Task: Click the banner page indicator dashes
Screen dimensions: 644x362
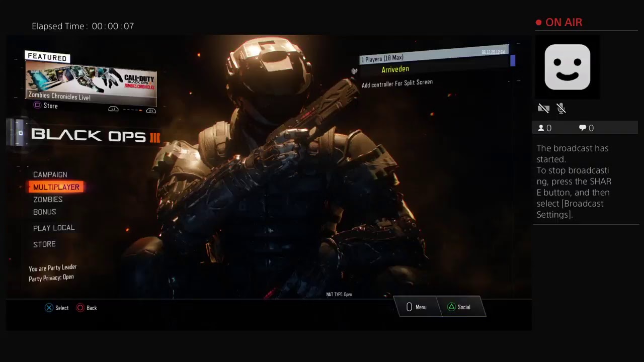Action: click(132, 110)
